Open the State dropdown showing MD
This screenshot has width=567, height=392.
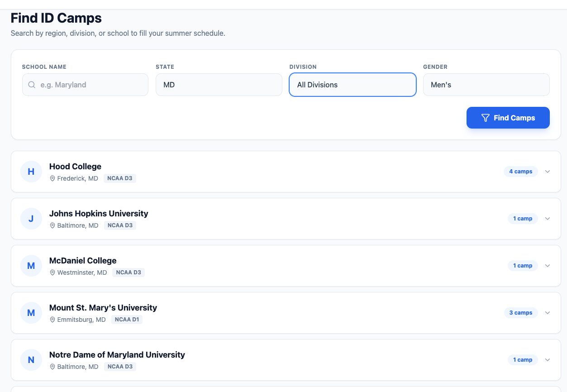click(219, 85)
